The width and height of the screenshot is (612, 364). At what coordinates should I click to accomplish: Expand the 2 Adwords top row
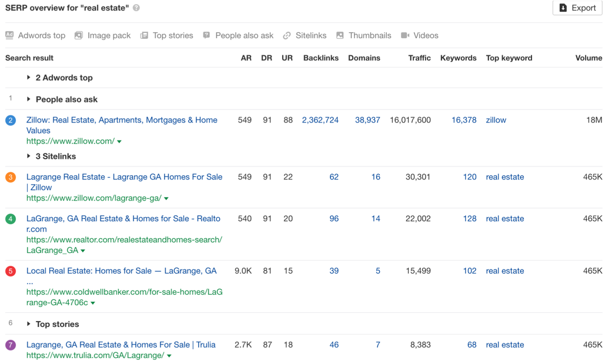[x=28, y=78]
